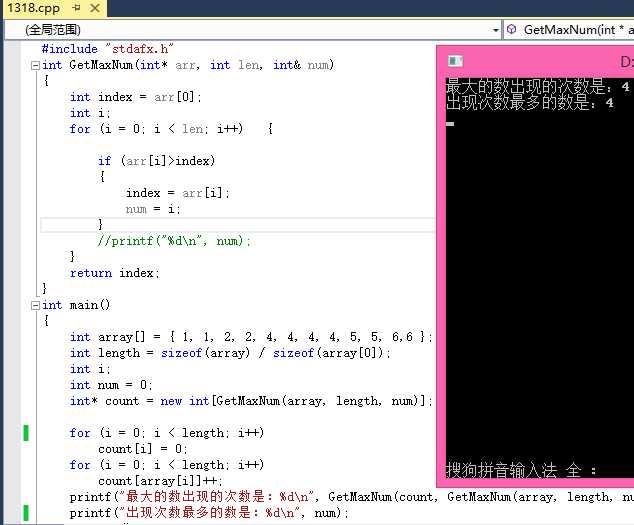This screenshot has height=525, width=634.
Task: Click console output 最大的数出现的次数是: 4
Action: tap(538, 86)
